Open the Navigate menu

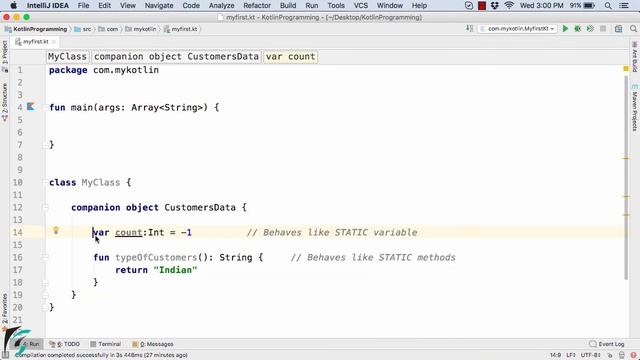(159, 6)
